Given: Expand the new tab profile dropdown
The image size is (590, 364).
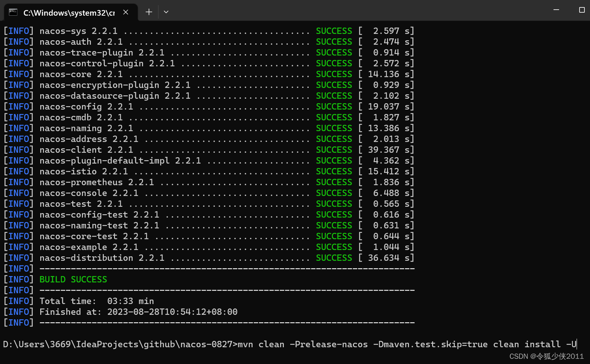Looking at the screenshot, I should click(166, 12).
